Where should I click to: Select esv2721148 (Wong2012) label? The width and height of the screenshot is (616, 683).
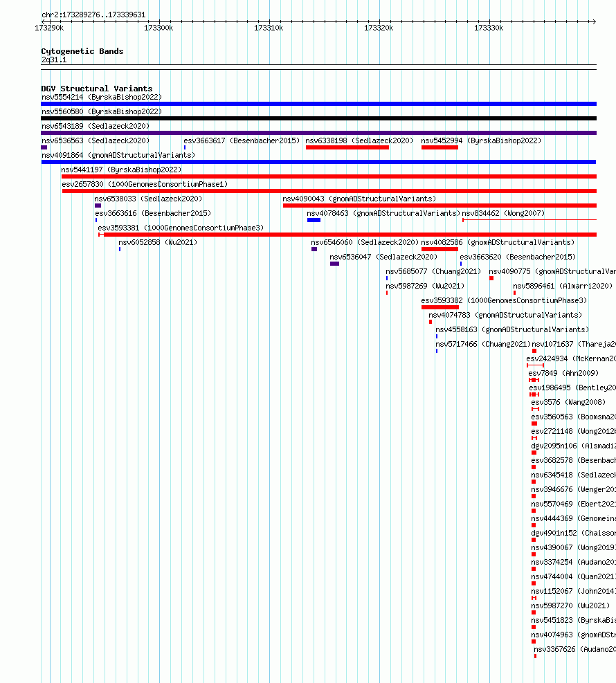tap(573, 431)
